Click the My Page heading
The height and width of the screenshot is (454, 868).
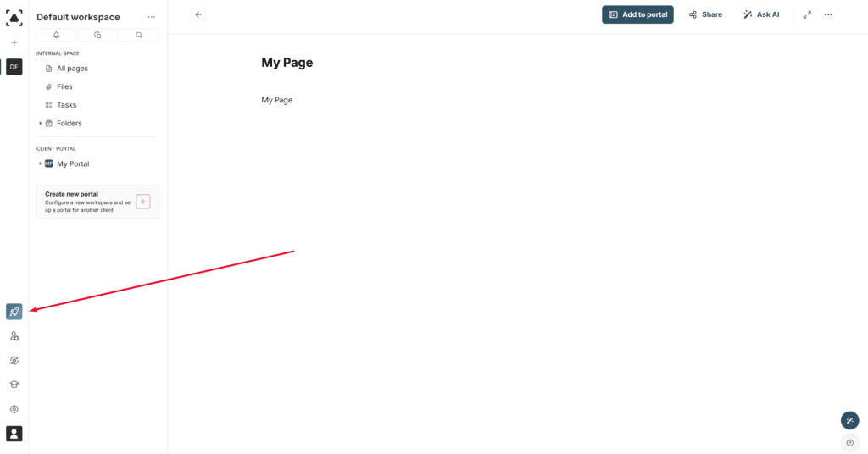point(287,63)
